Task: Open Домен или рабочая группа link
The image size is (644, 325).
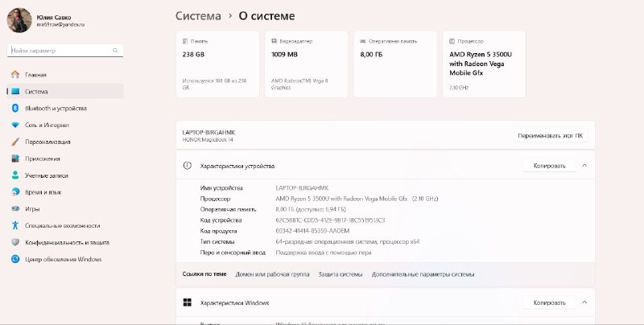Action: coord(272,274)
